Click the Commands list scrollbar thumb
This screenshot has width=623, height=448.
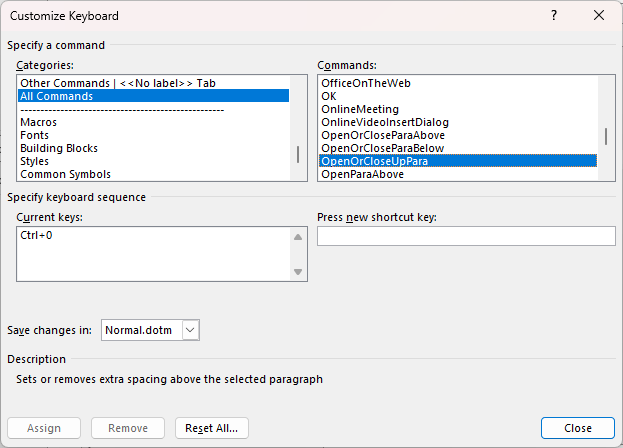pos(606,135)
